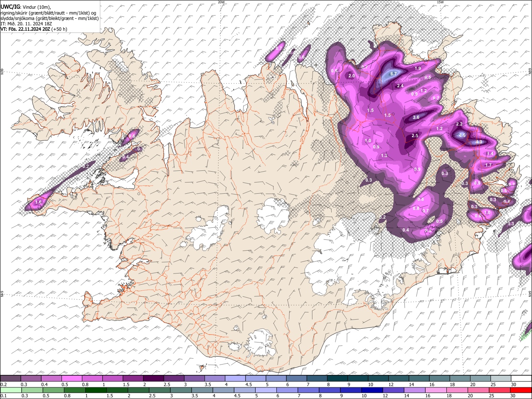Click the 0.2 label under the snow scale
This screenshot has width=532, height=399.
(x=3, y=384)
